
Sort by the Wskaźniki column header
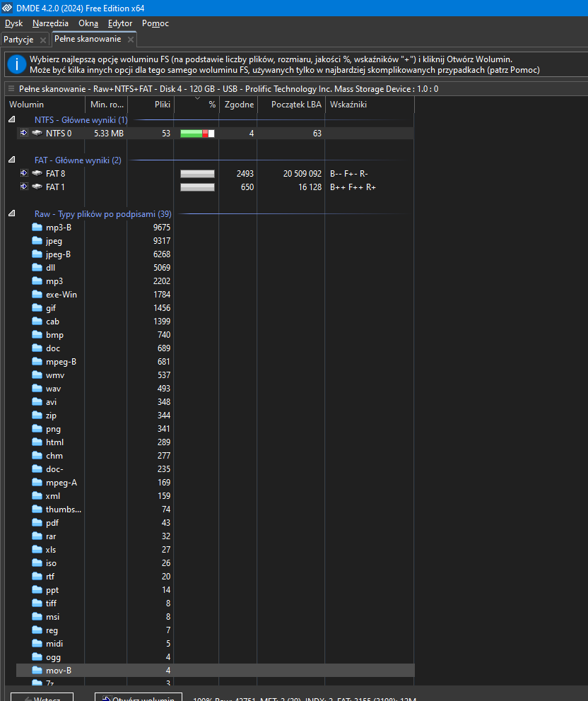tap(370, 104)
